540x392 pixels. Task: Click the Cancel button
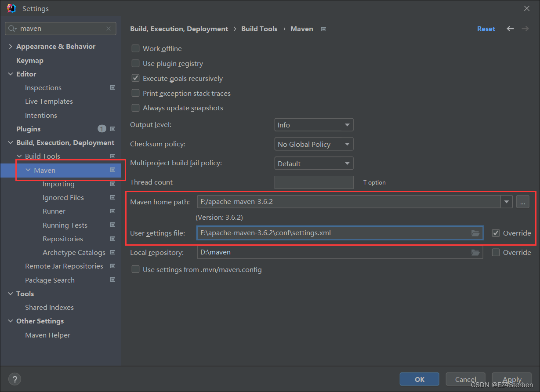click(x=466, y=379)
